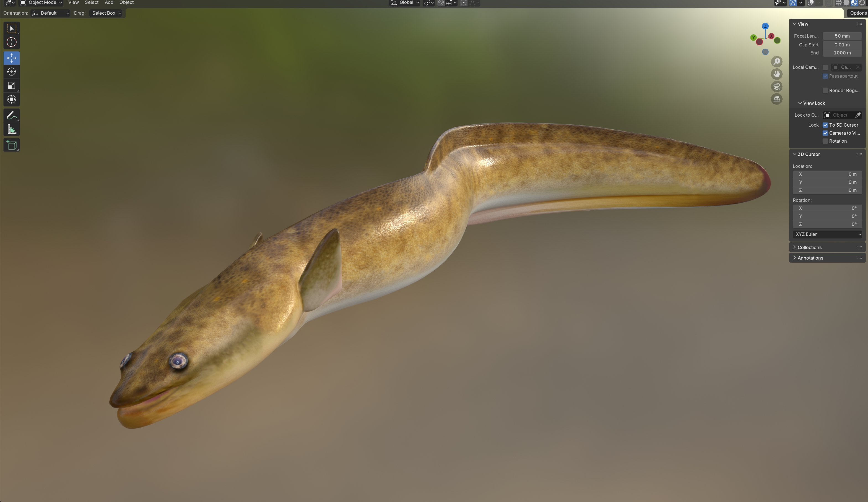Viewport: 868px width, 502px height.
Task: Choose the Annotate pencil tool
Action: [11, 115]
